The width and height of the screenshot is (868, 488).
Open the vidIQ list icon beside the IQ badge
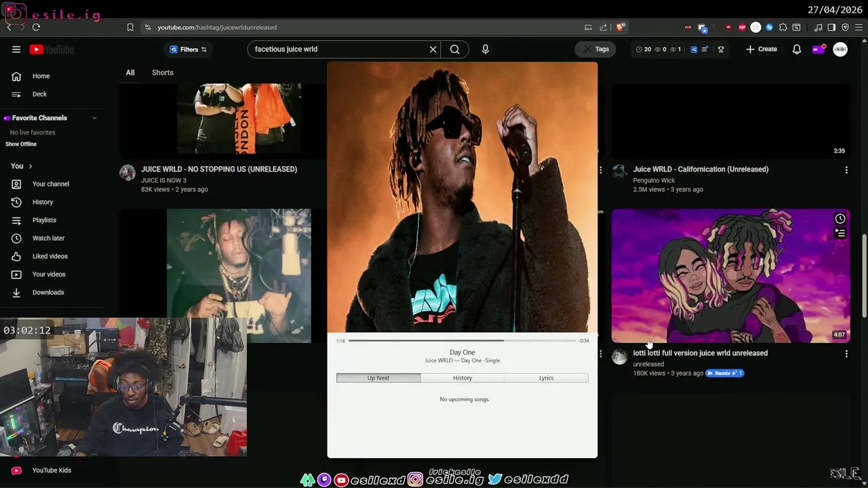pyautogui.click(x=705, y=49)
